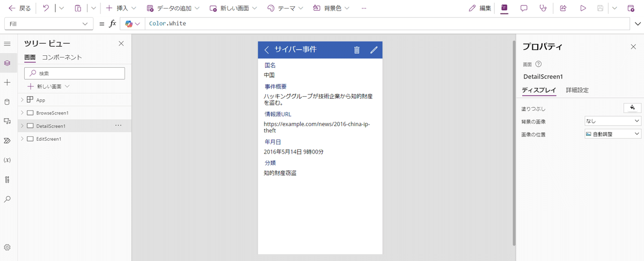This screenshot has width=644, height=261.
Task: Open the comments icon
Action: tap(524, 9)
